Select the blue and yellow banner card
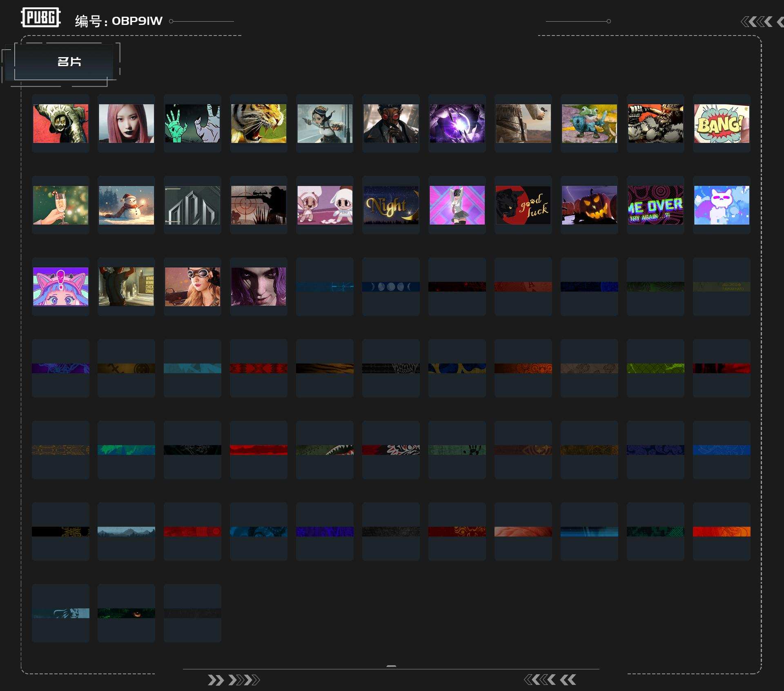Screen dimensions: 784x691 tap(457, 368)
